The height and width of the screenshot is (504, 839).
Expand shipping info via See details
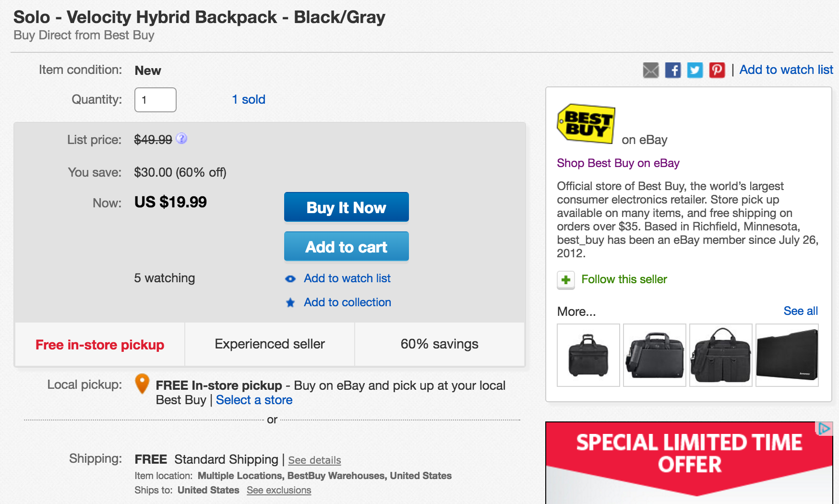[314, 460]
